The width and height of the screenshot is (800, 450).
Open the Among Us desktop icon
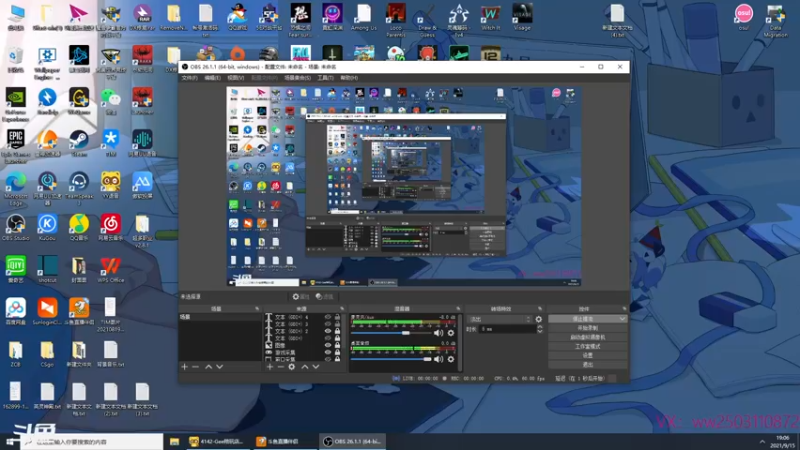pyautogui.click(x=364, y=17)
